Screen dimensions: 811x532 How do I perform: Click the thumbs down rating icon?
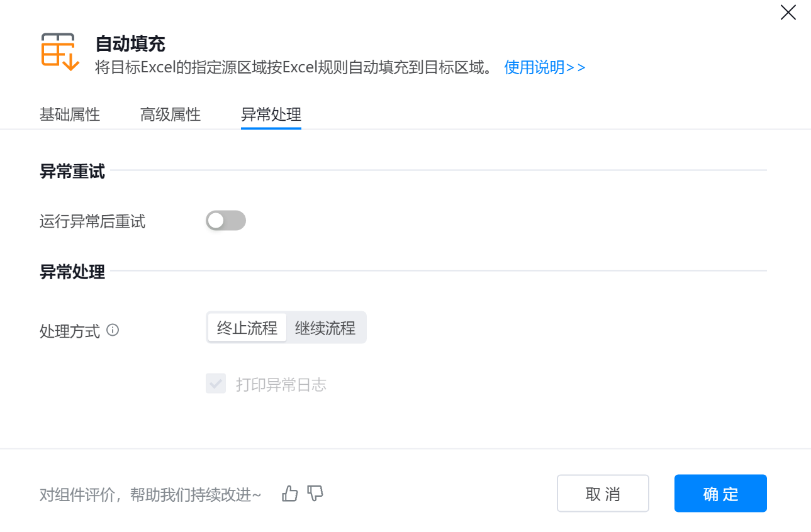pyautogui.click(x=315, y=494)
